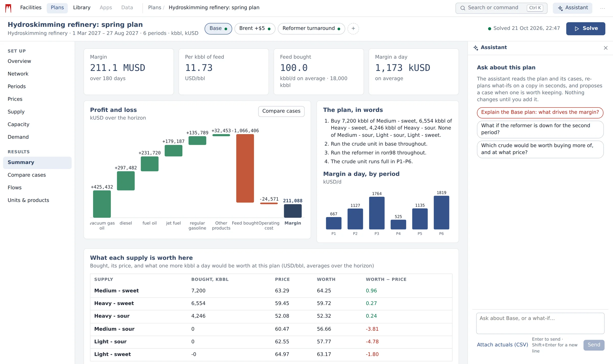Click the red app logo icon
This screenshot has height=364, width=613.
coord(8,8)
